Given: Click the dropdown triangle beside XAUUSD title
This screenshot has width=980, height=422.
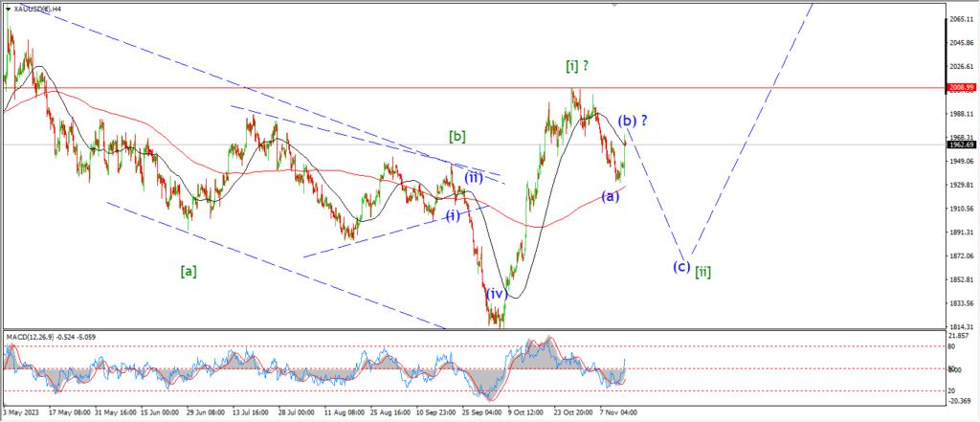Looking at the screenshot, I should tap(8, 9).
